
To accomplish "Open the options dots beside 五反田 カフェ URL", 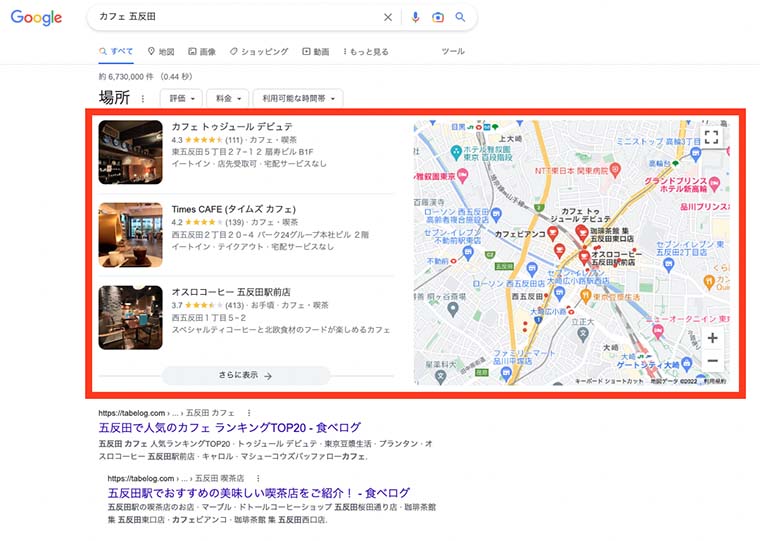I will click(x=249, y=413).
